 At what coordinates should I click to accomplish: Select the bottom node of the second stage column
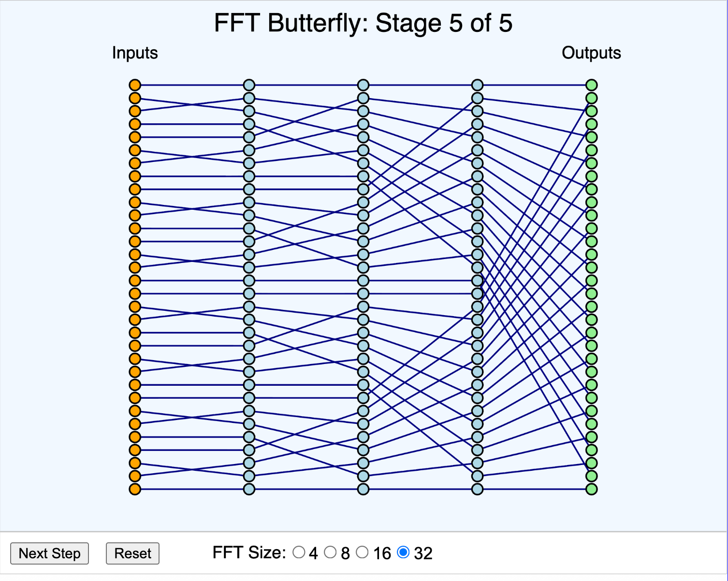coord(249,490)
